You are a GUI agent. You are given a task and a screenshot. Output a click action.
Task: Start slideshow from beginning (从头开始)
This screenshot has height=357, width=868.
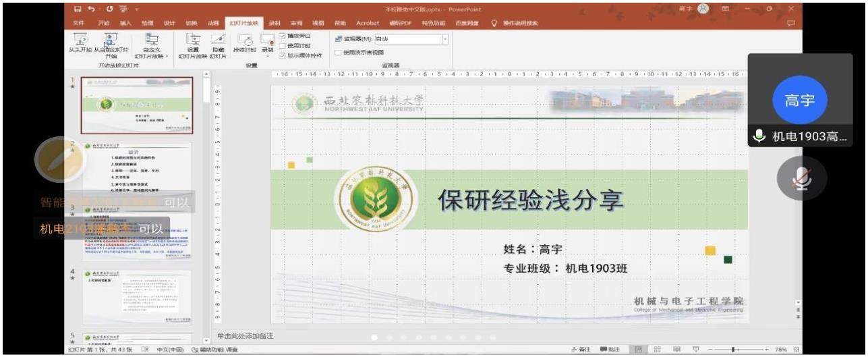coord(80,43)
